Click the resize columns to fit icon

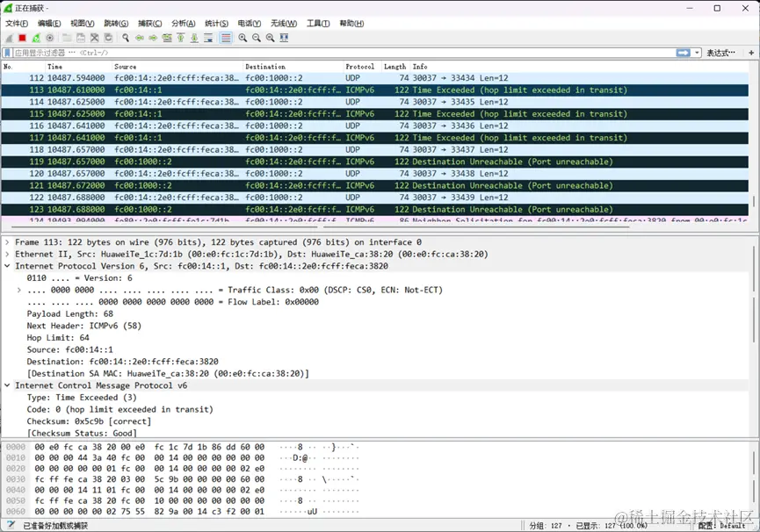click(284, 38)
